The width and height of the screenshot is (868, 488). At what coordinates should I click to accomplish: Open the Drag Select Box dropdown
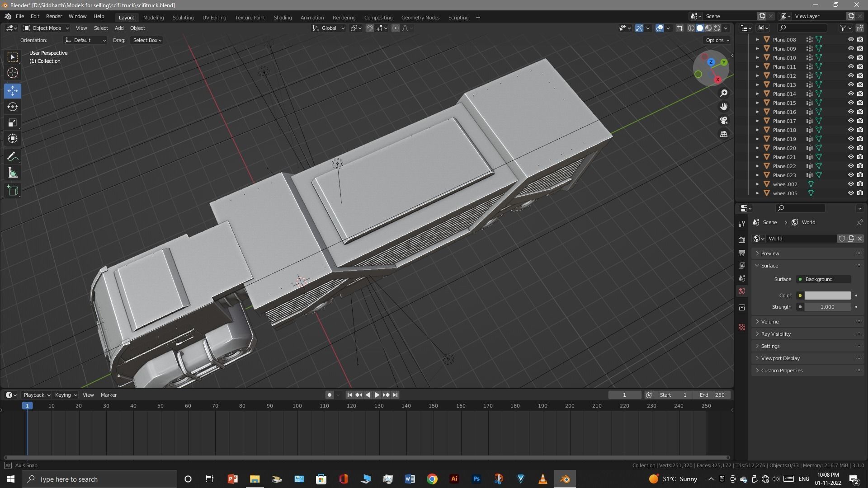click(x=147, y=40)
